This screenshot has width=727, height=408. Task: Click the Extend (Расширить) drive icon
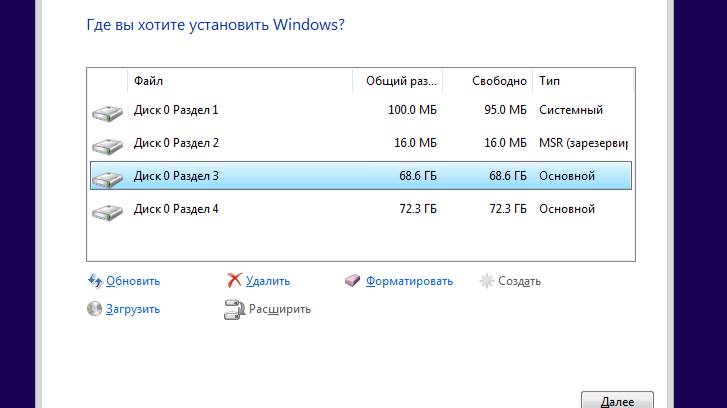(x=235, y=309)
